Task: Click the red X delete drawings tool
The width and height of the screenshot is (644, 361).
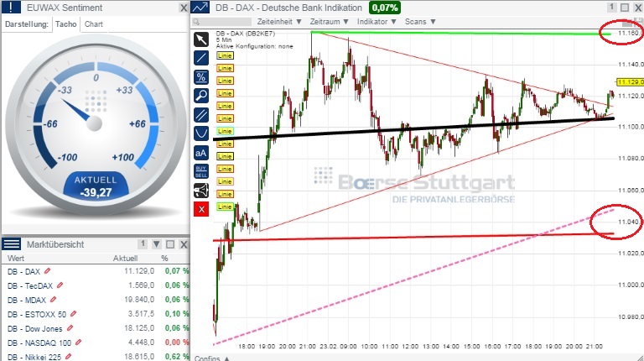Action: [201, 209]
